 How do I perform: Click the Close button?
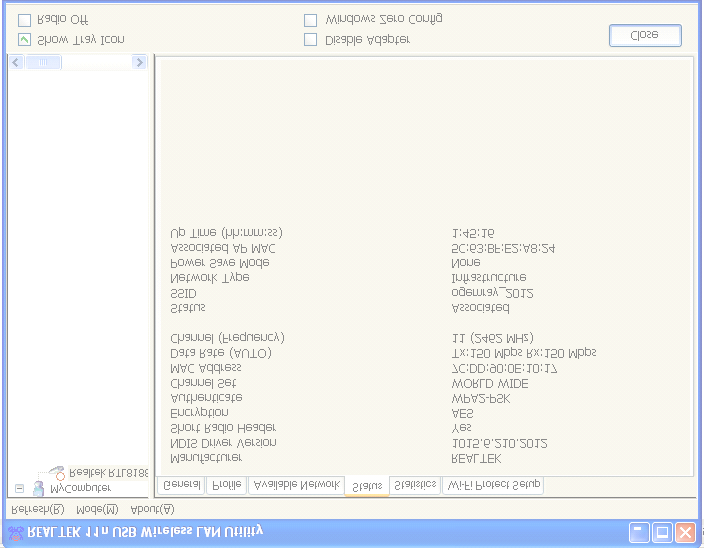pos(645,35)
